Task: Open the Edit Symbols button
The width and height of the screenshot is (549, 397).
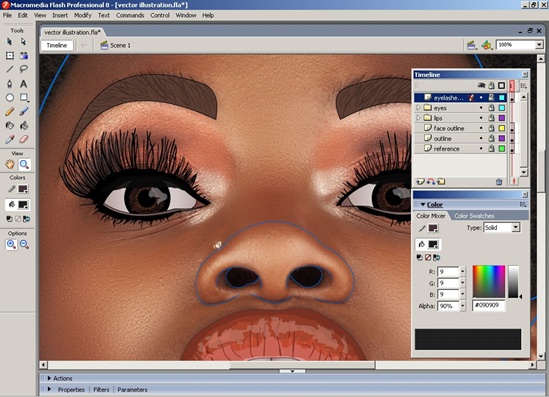Action: coord(486,45)
